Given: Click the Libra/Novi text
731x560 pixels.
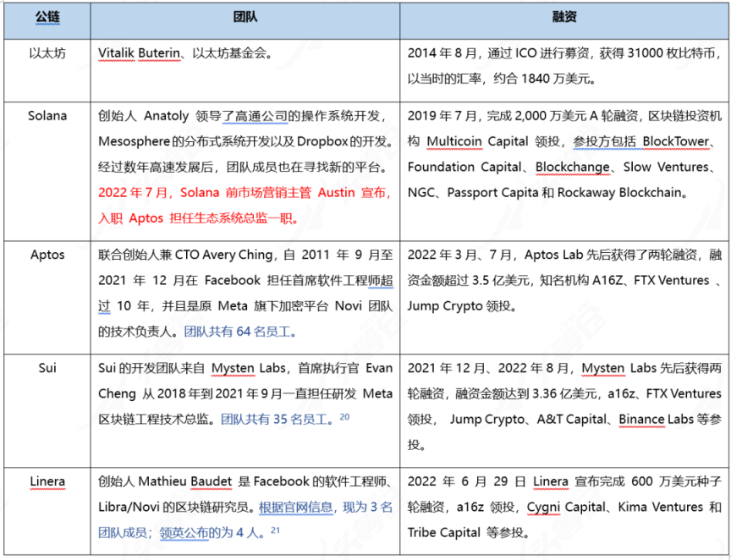Looking at the screenshot, I should (129, 508).
